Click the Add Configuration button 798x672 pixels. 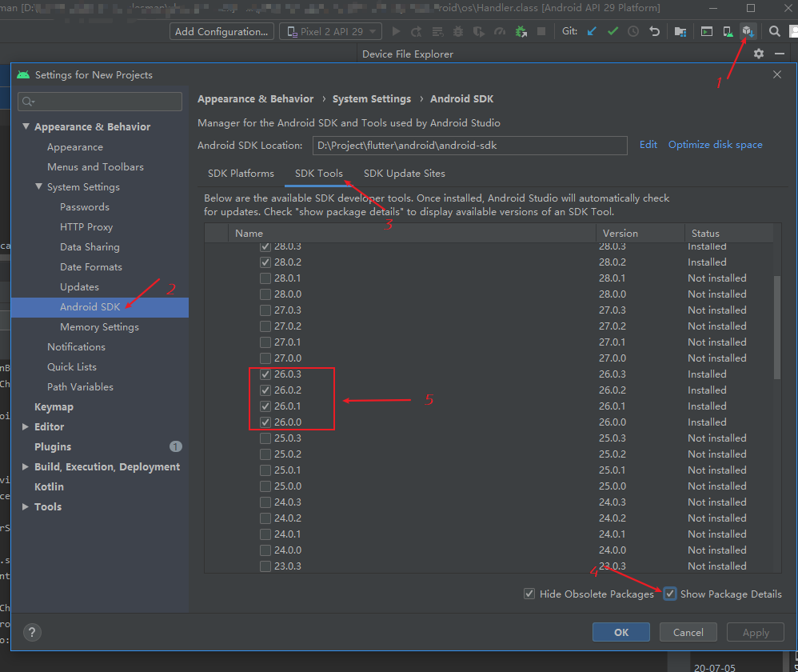(x=221, y=31)
